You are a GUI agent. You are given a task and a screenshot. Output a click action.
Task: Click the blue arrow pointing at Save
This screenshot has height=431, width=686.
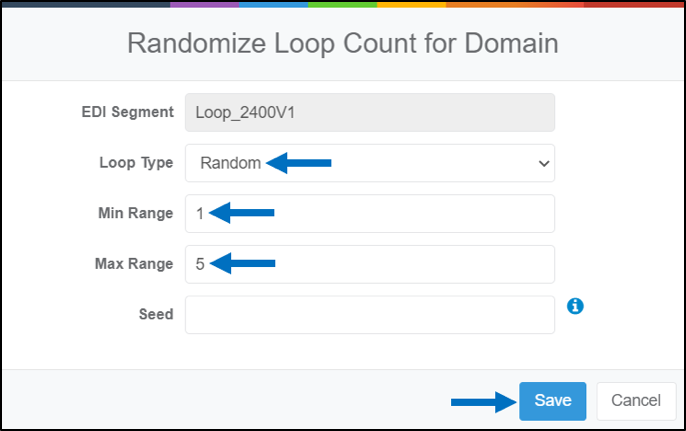click(x=484, y=402)
